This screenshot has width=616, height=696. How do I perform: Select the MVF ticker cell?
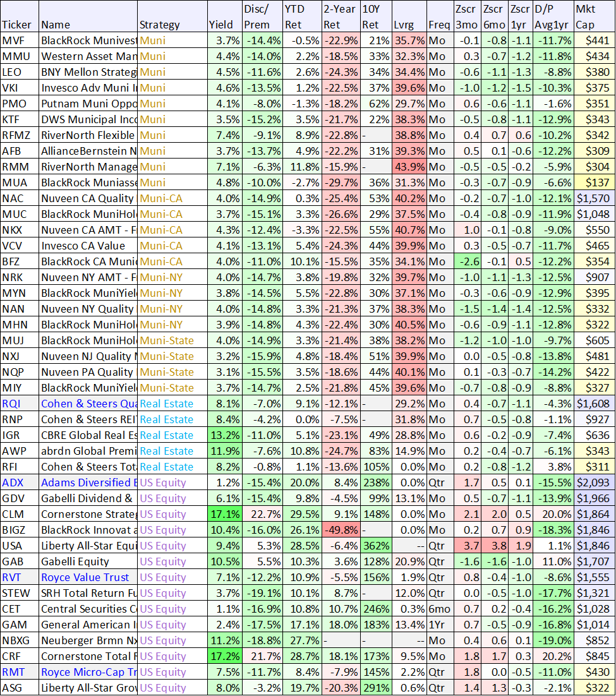pos(20,40)
